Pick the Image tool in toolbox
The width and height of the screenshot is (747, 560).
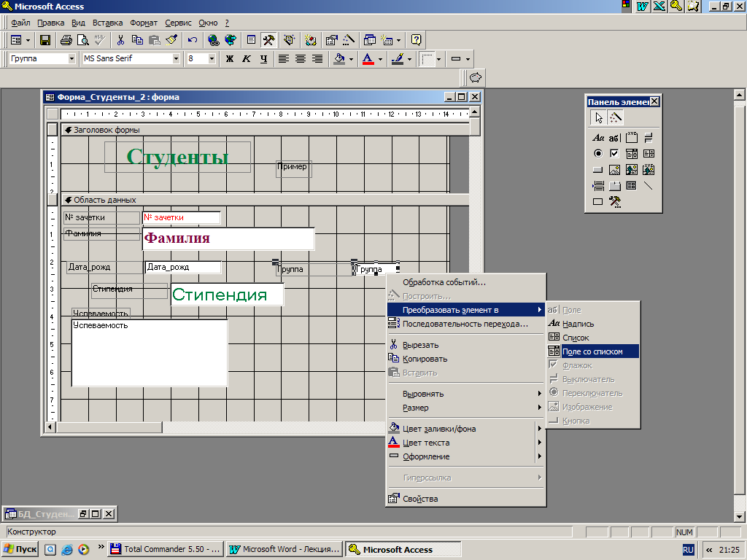[614, 169]
